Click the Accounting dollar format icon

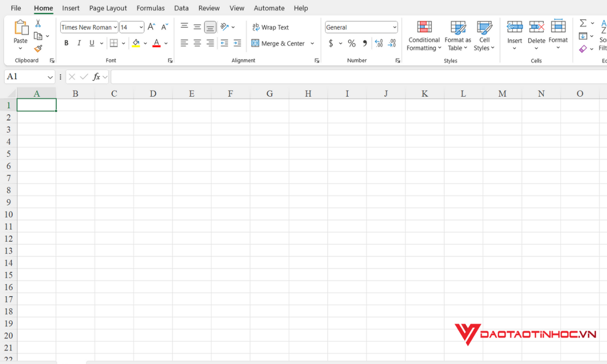coord(331,43)
